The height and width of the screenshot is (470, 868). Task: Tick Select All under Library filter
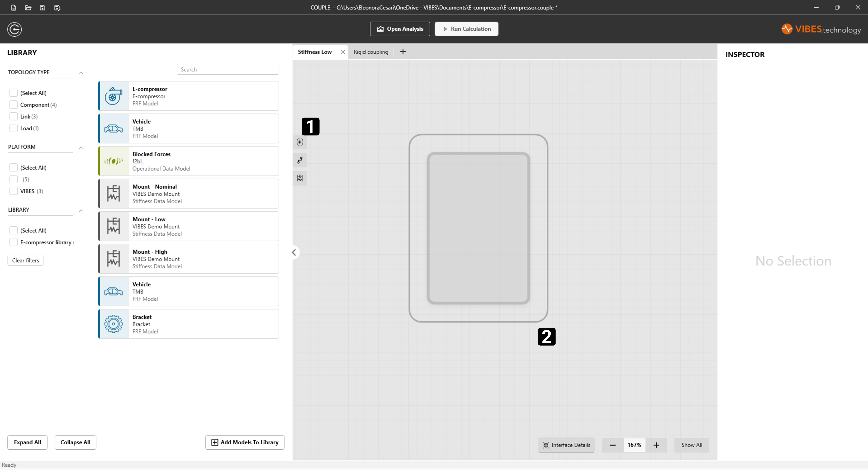tap(13, 230)
